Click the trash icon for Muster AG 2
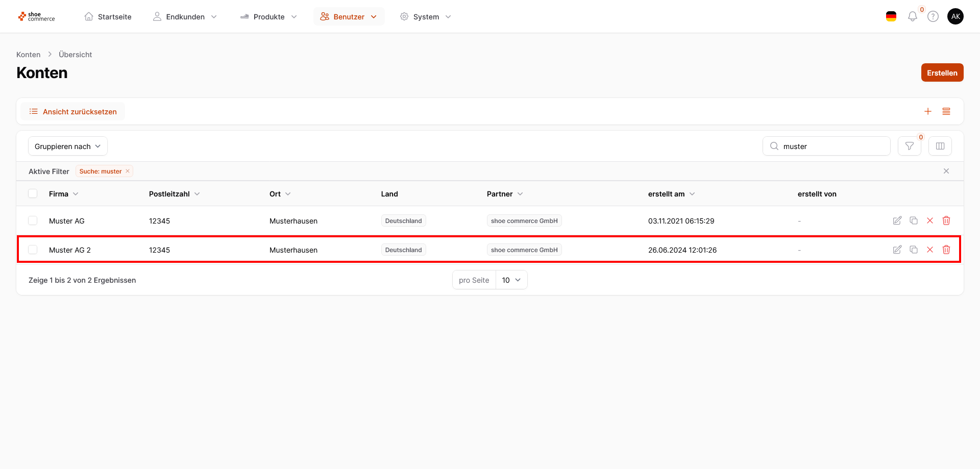The width and height of the screenshot is (980, 469). coord(946,250)
